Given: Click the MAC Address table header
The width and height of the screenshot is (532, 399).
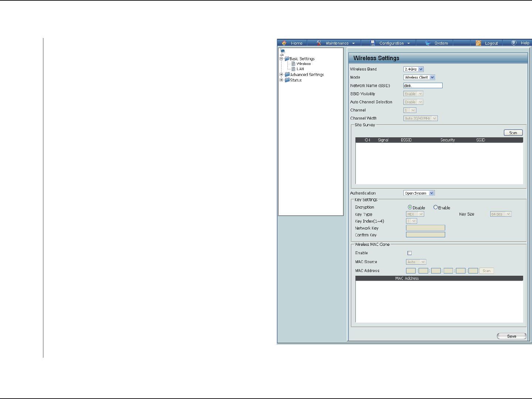Looking at the screenshot, I should click(407, 278).
